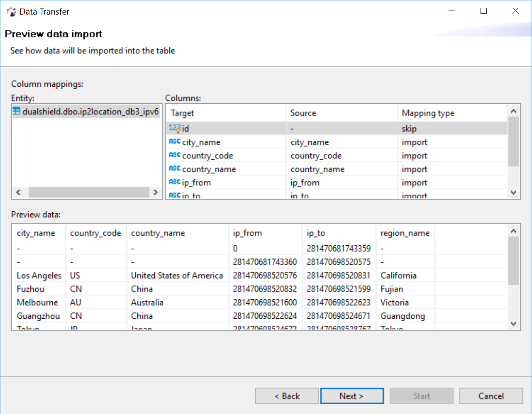Click the table icon beside dualshield entity

point(16,111)
